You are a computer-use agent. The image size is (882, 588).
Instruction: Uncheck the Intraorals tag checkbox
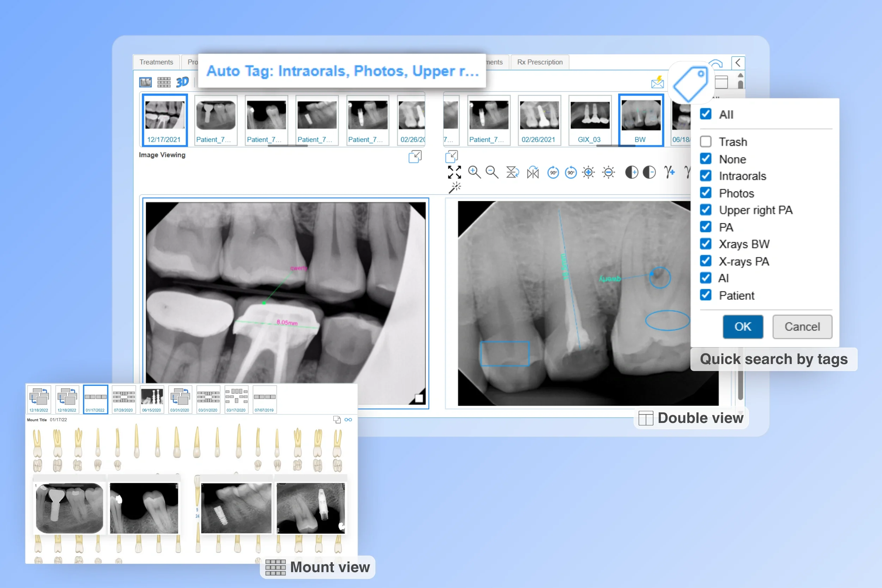pyautogui.click(x=705, y=176)
